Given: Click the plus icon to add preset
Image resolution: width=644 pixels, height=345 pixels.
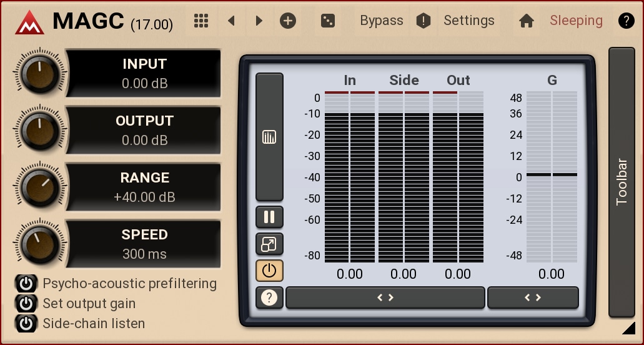Looking at the screenshot, I should (x=287, y=21).
